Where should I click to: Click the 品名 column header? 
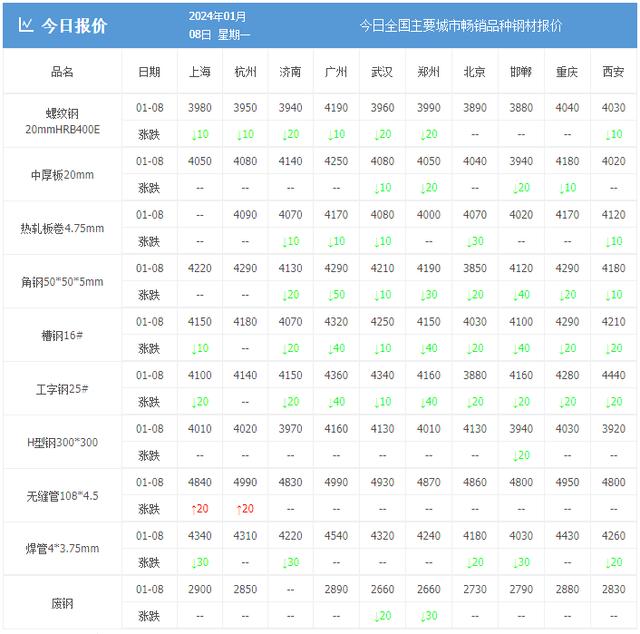(62, 72)
